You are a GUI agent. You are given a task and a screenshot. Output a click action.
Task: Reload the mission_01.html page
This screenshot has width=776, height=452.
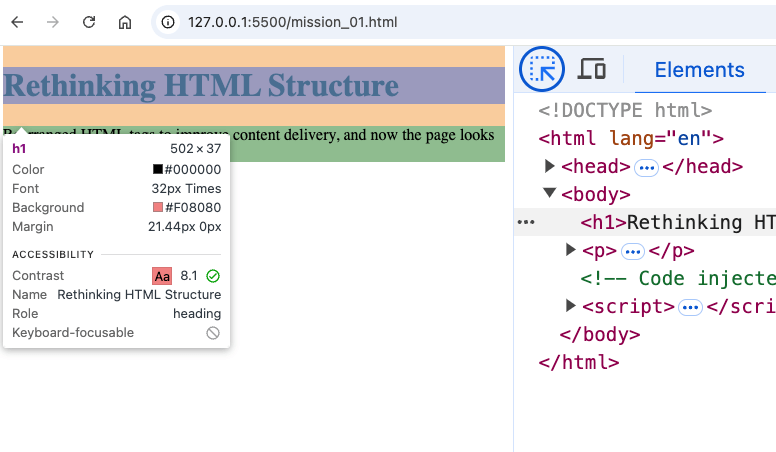click(x=89, y=22)
